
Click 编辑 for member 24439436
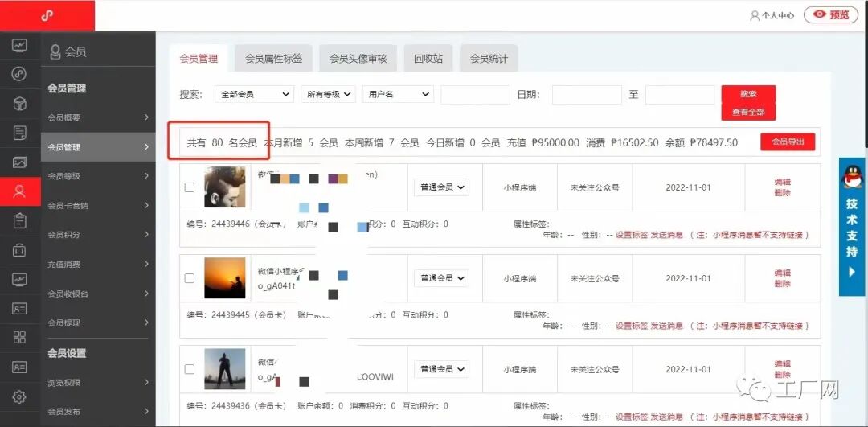pos(783,363)
